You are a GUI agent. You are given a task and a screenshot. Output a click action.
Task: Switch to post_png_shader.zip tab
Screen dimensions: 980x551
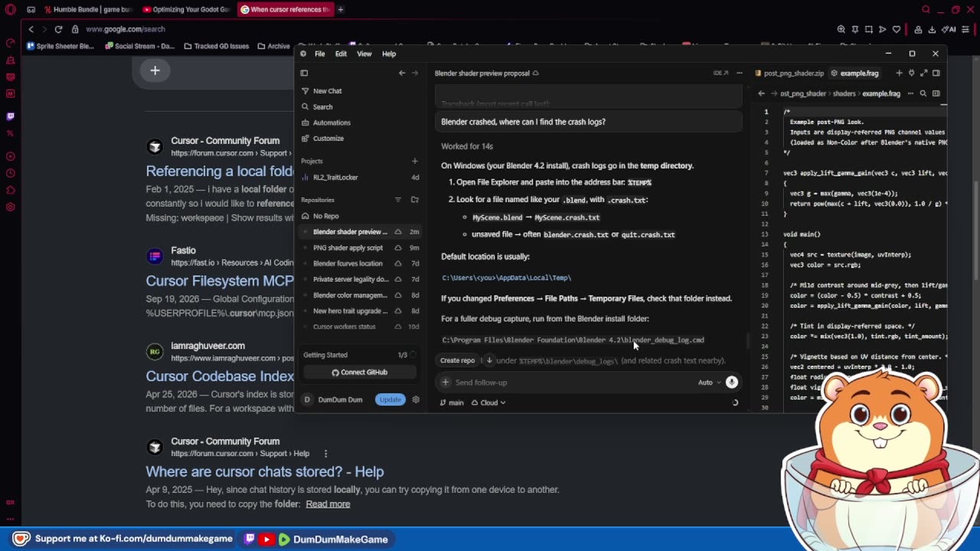pyautogui.click(x=789, y=73)
